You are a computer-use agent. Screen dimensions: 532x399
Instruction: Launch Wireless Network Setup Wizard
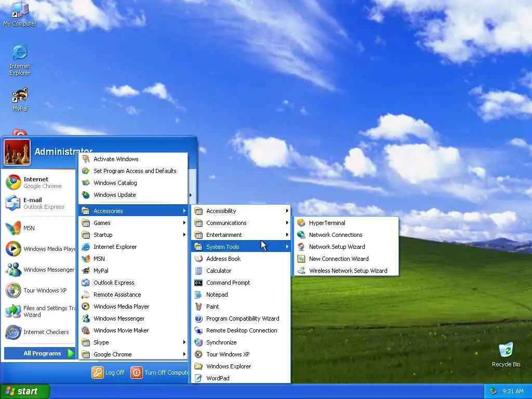pyautogui.click(x=346, y=271)
